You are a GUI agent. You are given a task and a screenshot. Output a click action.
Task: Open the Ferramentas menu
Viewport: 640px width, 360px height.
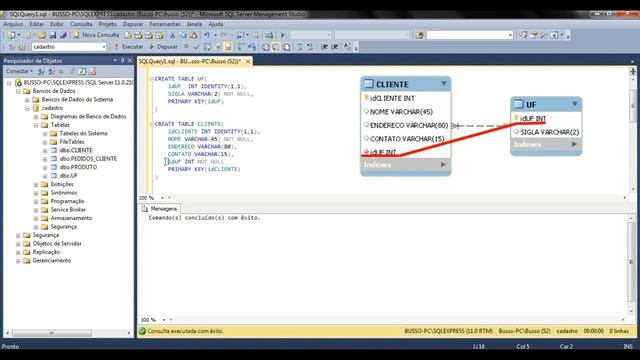pos(164,24)
